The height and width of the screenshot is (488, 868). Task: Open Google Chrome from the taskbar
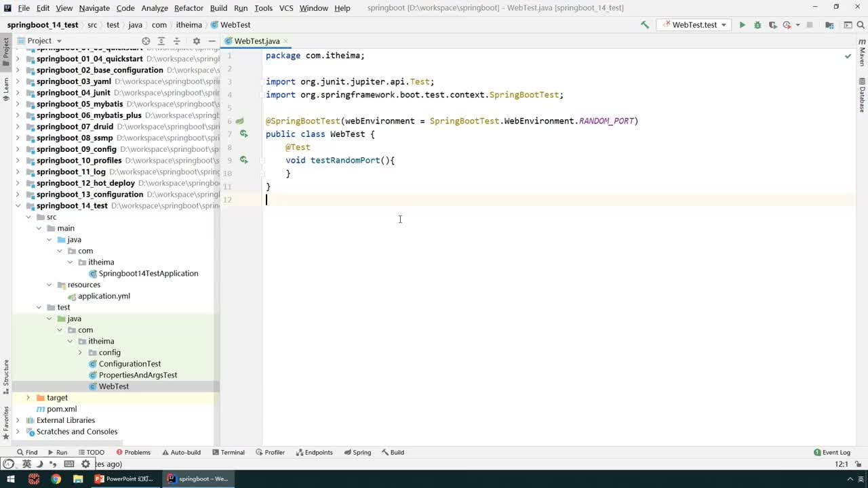pos(56,479)
